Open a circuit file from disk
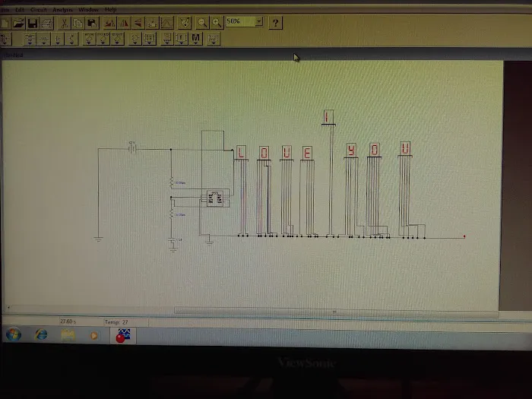 click(19, 23)
